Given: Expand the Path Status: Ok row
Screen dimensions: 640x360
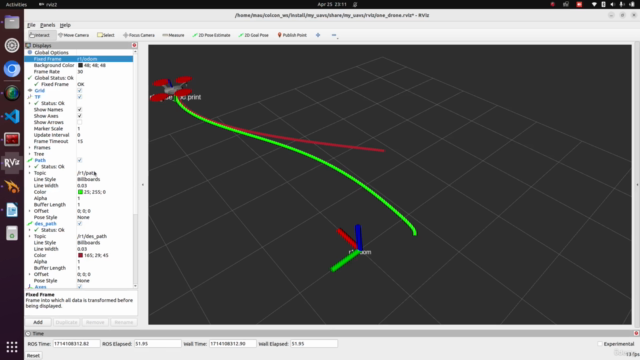Looking at the screenshot, I should point(29,167).
